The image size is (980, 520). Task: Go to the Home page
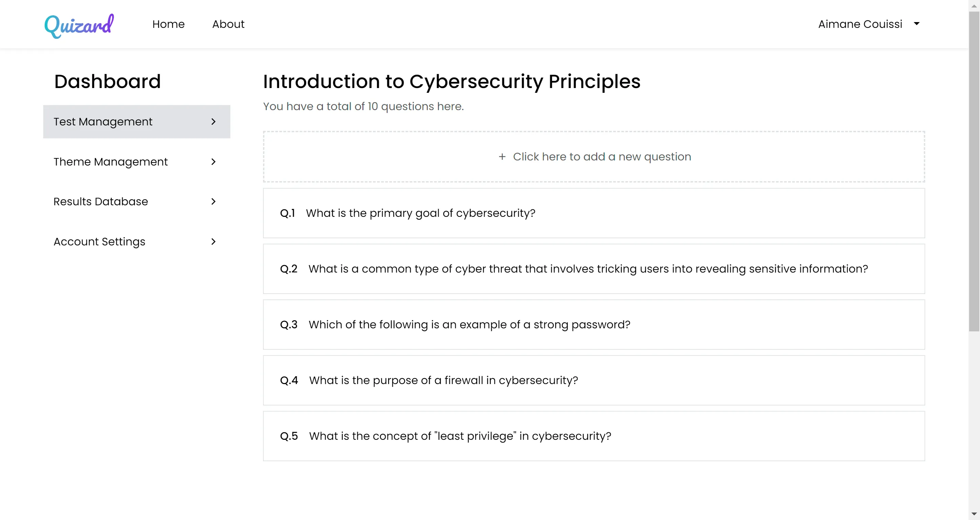pyautogui.click(x=168, y=24)
